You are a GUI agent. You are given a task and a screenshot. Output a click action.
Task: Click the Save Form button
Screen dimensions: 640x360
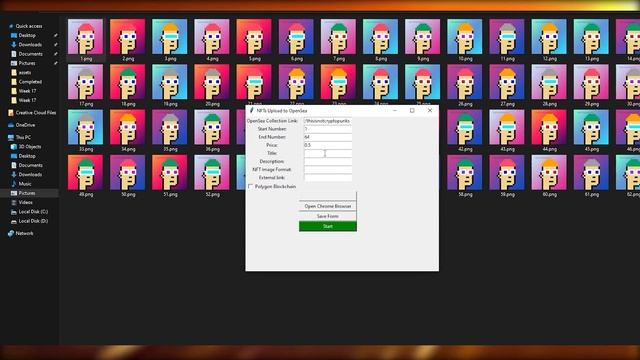[x=328, y=216]
